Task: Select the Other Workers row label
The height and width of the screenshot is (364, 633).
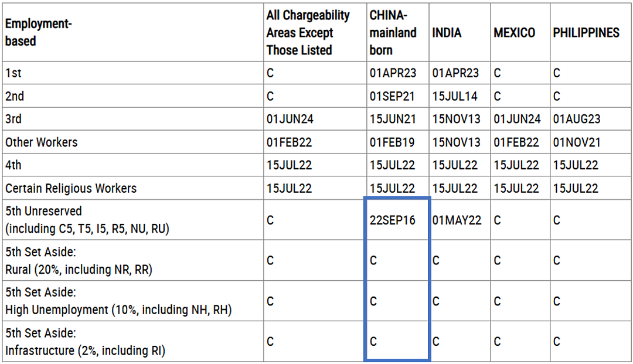Action: point(41,142)
